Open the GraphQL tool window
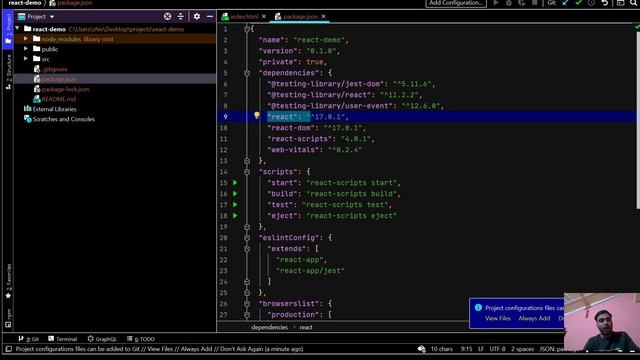Viewport: 640px width, 360px height. click(102, 339)
